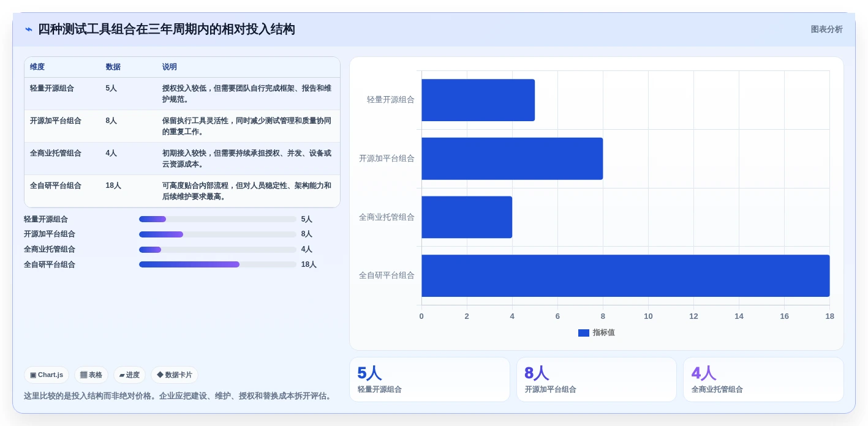The width and height of the screenshot is (868, 426).
Task: Click the 全自研平台组合 bar in chart
Action: [625, 275]
